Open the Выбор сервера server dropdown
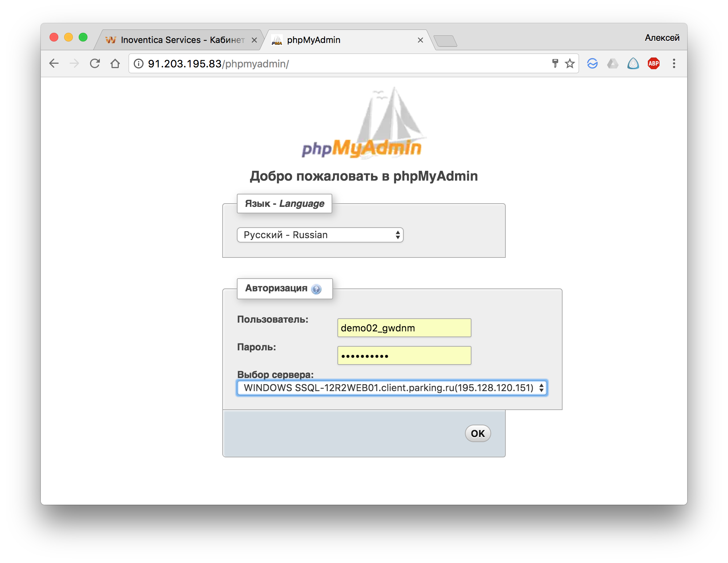Image resolution: width=728 pixels, height=563 pixels. pos(392,388)
